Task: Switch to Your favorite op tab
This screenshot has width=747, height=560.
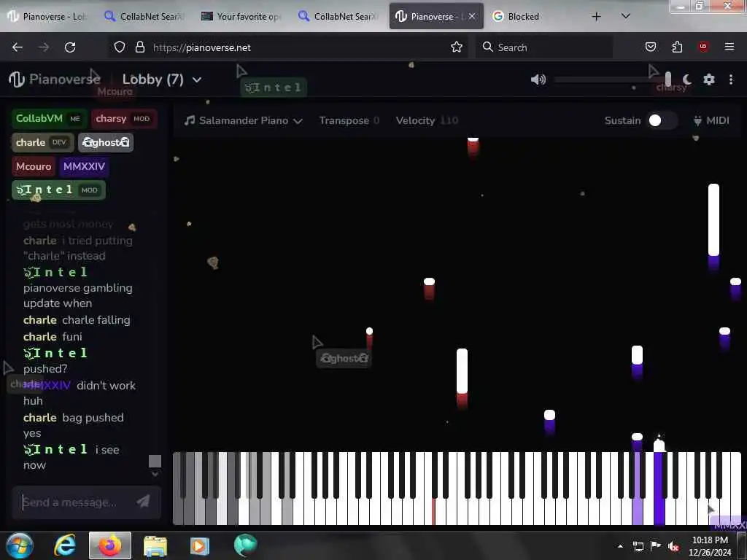Action: (x=241, y=17)
